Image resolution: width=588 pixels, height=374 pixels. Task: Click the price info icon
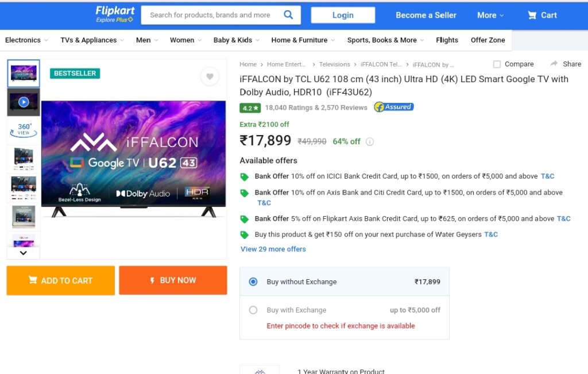pos(370,142)
